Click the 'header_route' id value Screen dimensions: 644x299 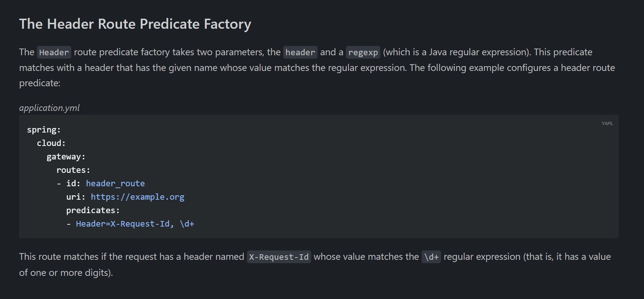(115, 184)
